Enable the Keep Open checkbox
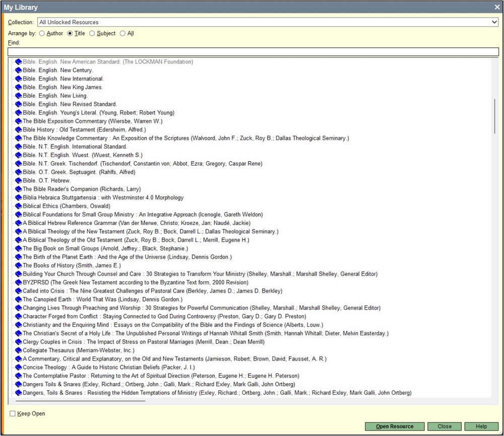Image resolution: width=504 pixels, height=436 pixels. click(13, 413)
